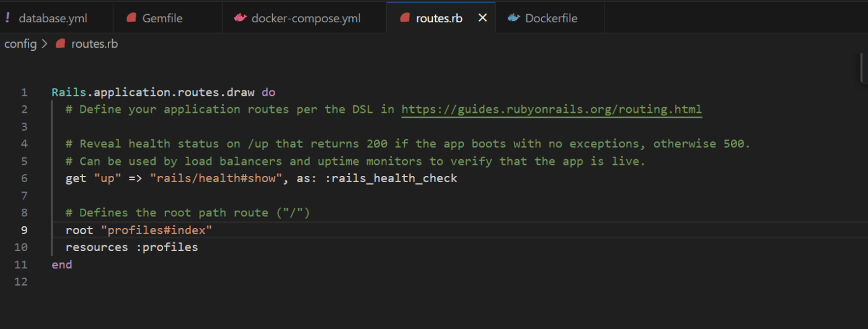Viewport: 868px width, 329px height.
Task: Switch to the docker-compose.yml tab
Action: [304, 18]
